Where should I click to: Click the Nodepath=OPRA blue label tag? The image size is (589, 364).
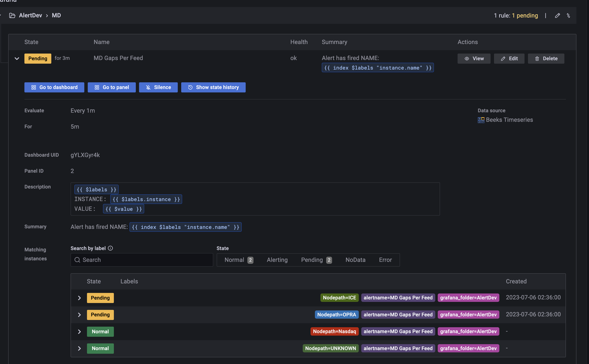click(336, 315)
